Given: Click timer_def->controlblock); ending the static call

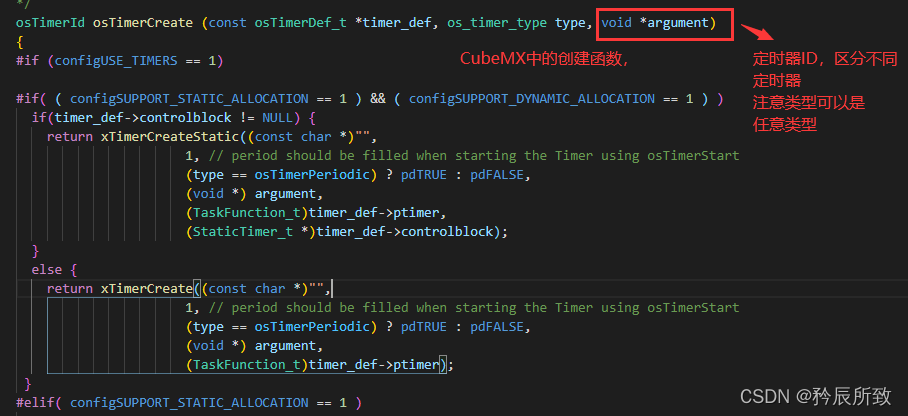Looking at the screenshot, I should tap(412, 232).
